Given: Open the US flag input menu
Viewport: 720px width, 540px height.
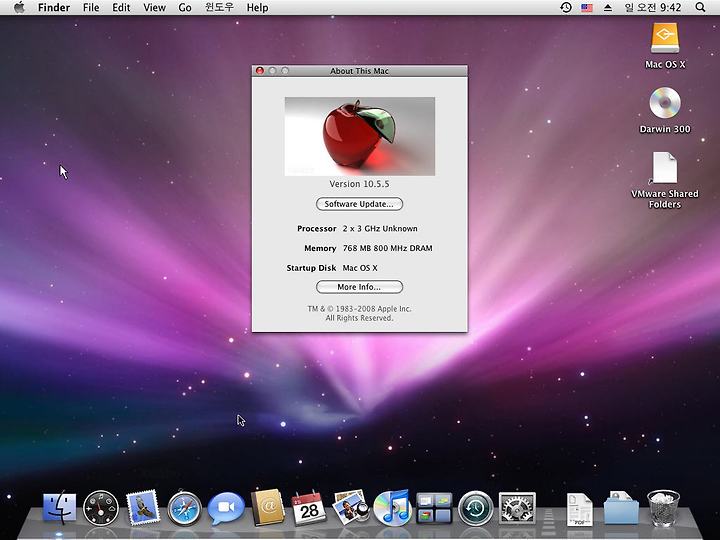Looking at the screenshot, I should (x=587, y=8).
